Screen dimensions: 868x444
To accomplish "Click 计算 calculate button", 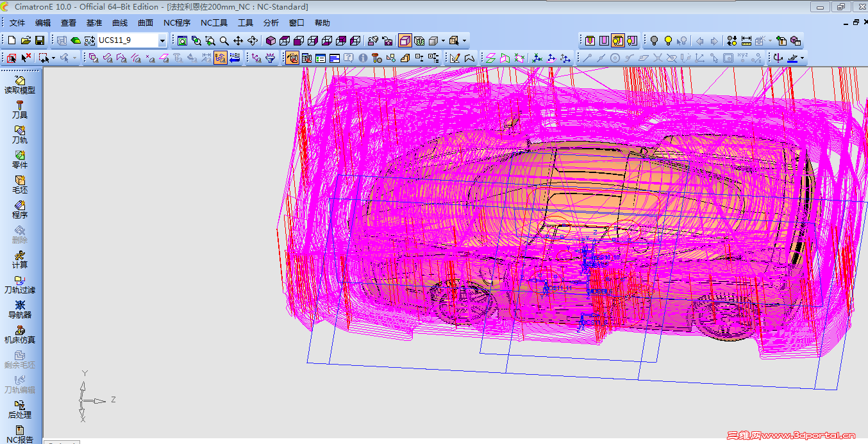I will tap(20, 259).
